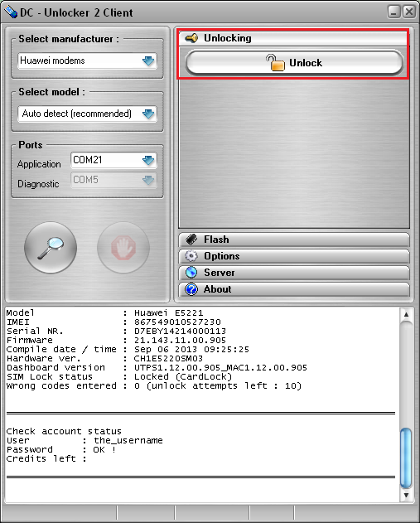The image size is (420, 523).
Task: Click the globe icon next to Server
Action: point(191,273)
